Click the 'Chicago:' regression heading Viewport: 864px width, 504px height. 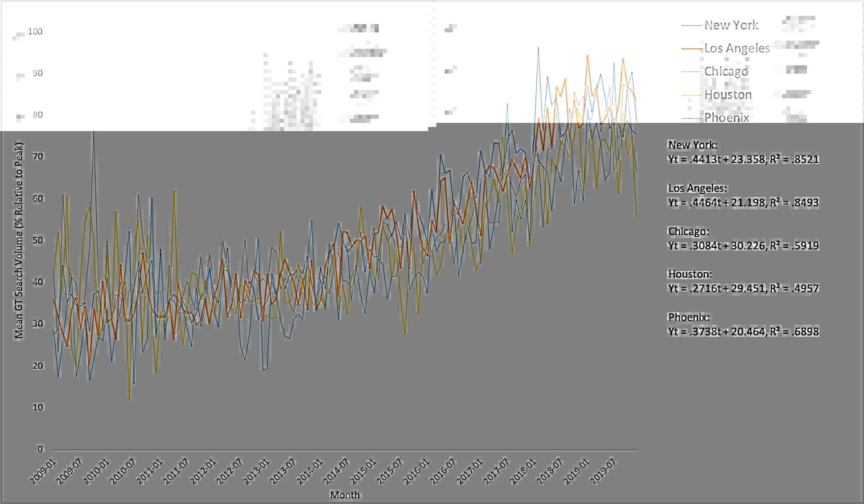pyautogui.click(x=688, y=231)
